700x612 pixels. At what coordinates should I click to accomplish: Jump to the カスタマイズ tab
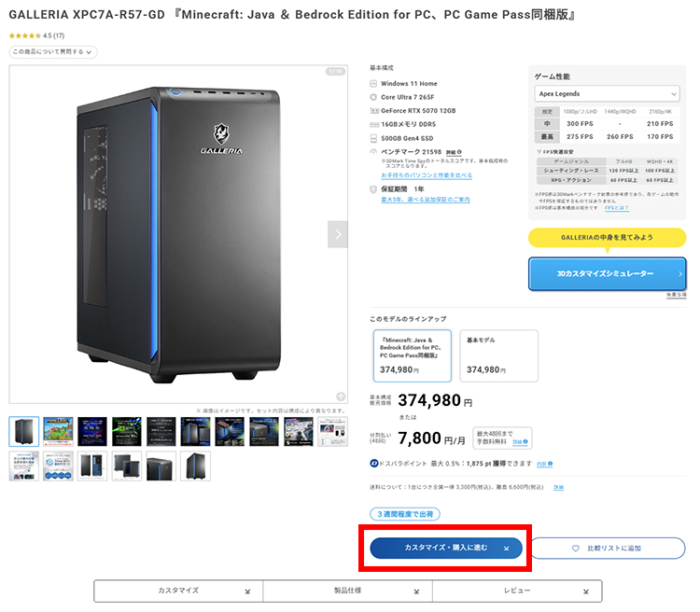pyautogui.click(x=178, y=591)
